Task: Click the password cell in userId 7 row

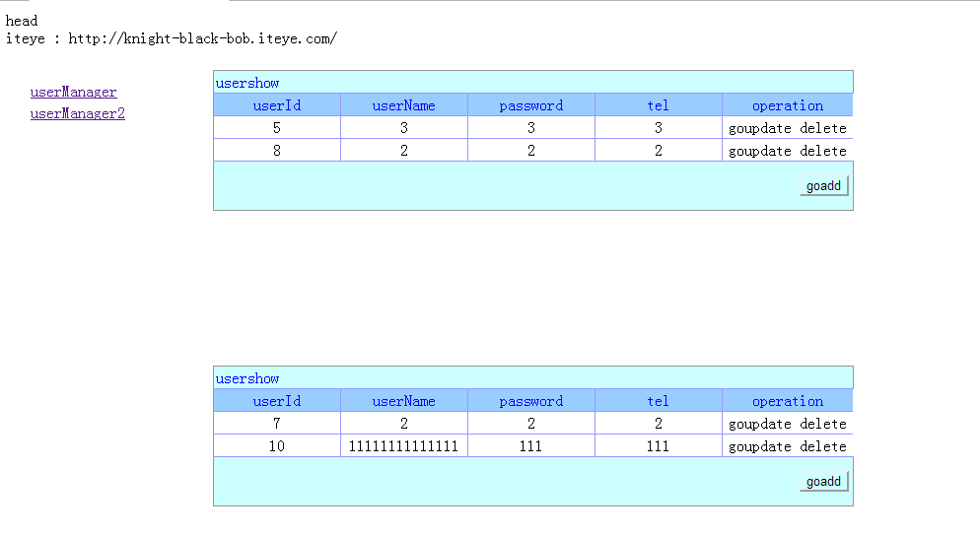Action: click(531, 423)
